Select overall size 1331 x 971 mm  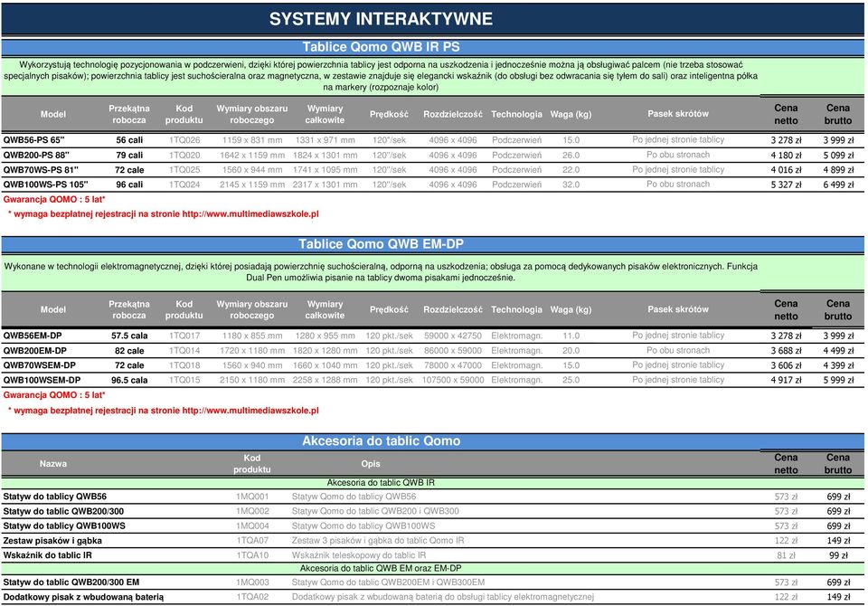[x=325, y=140]
